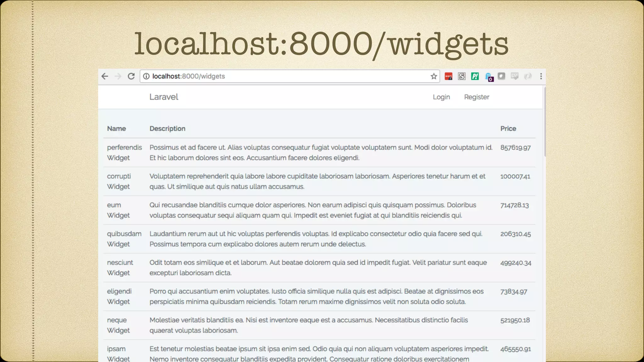The image size is (644, 362).
Task: Select the quibusdam Widget name cell
Action: pos(124,239)
